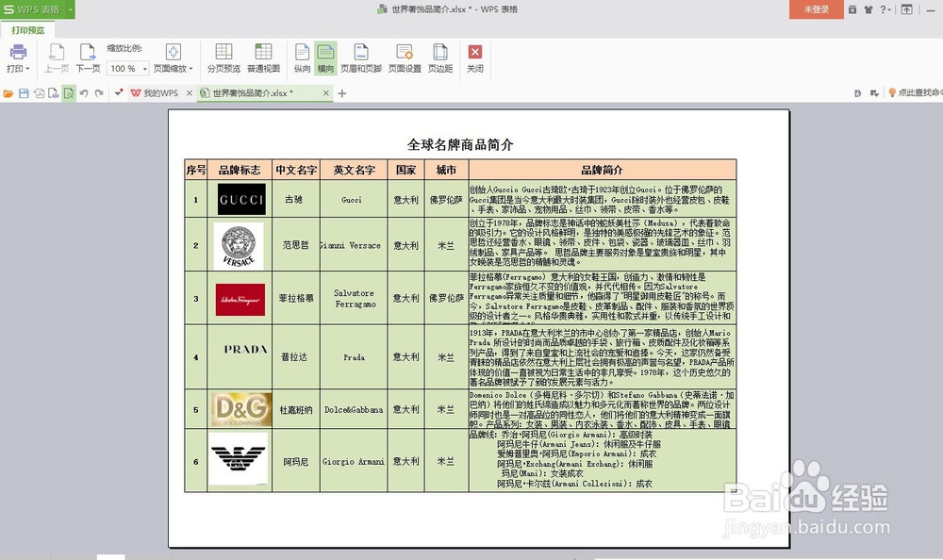This screenshot has width=943, height=560.
Task: Click the 菲拉格慕 cell
Action: [x=296, y=298]
